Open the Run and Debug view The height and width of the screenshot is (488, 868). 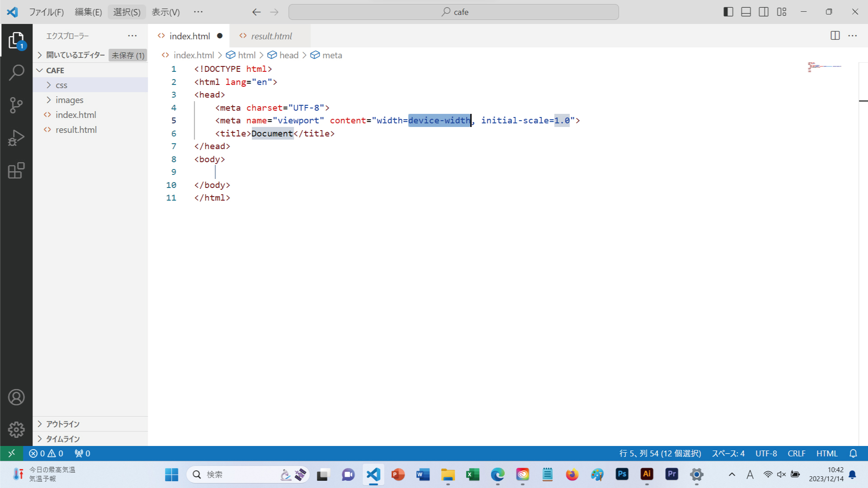pyautogui.click(x=17, y=138)
